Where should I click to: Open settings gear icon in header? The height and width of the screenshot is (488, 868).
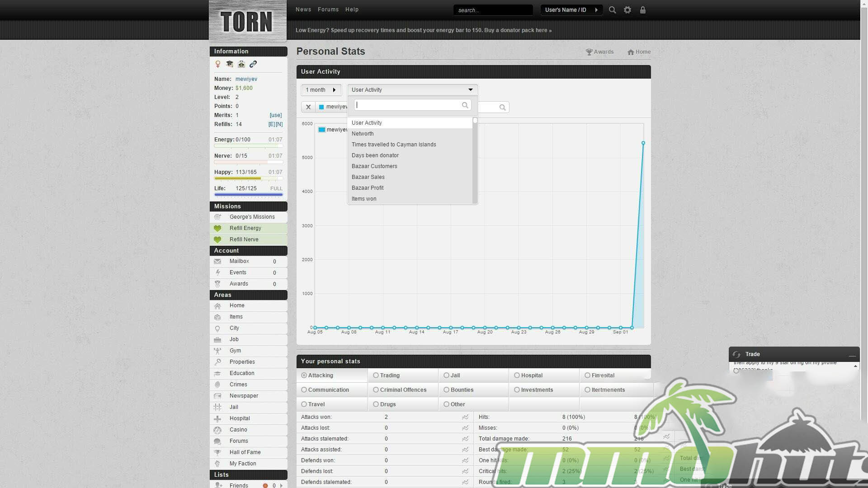[627, 10]
